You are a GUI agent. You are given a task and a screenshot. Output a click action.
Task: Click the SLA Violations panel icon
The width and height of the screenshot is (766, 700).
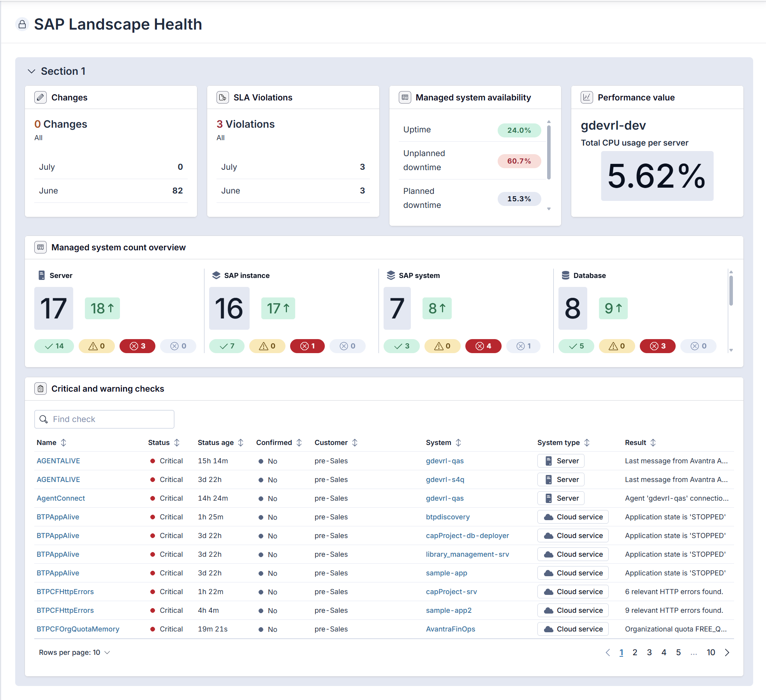pyautogui.click(x=223, y=97)
